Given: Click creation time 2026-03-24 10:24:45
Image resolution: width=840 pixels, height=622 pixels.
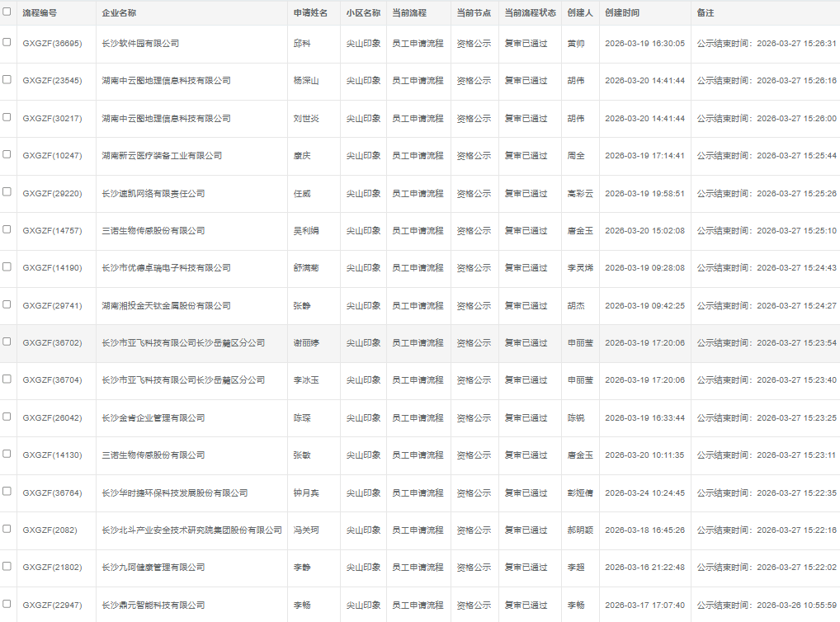Looking at the screenshot, I should click(645, 492).
